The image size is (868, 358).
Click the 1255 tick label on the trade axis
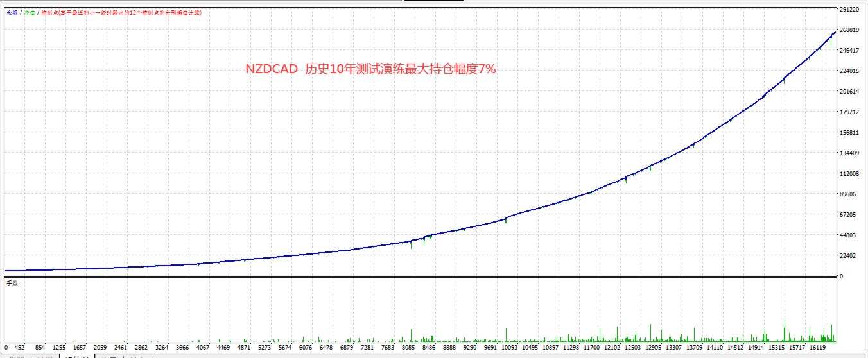(59, 348)
